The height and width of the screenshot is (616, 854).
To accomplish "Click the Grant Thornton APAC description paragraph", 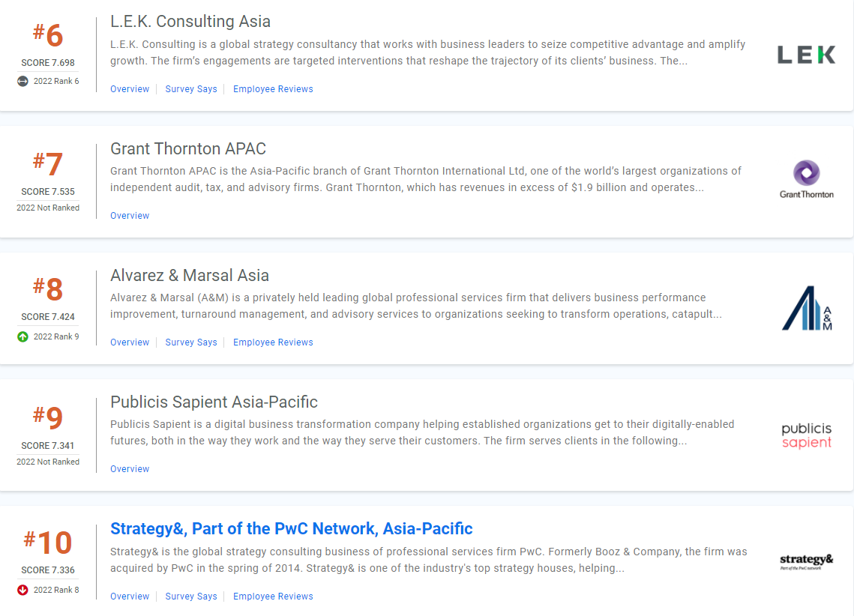I will click(426, 179).
